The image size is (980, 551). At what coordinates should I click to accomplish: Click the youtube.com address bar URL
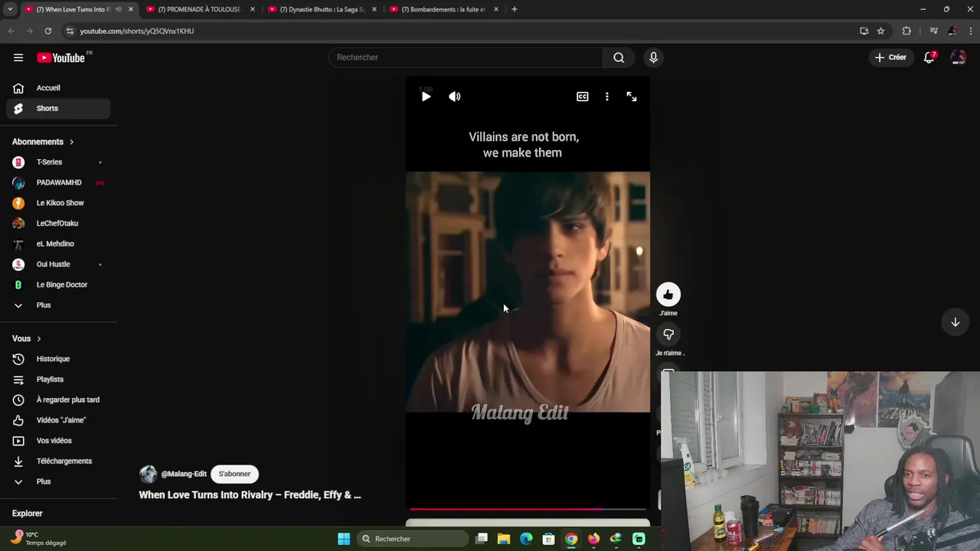pos(137,31)
